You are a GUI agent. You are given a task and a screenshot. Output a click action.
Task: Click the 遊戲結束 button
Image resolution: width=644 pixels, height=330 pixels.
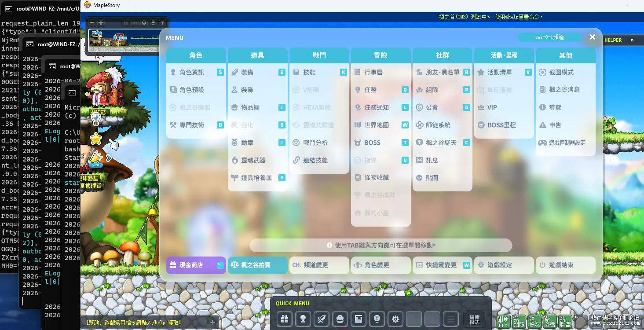click(x=566, y=265)
